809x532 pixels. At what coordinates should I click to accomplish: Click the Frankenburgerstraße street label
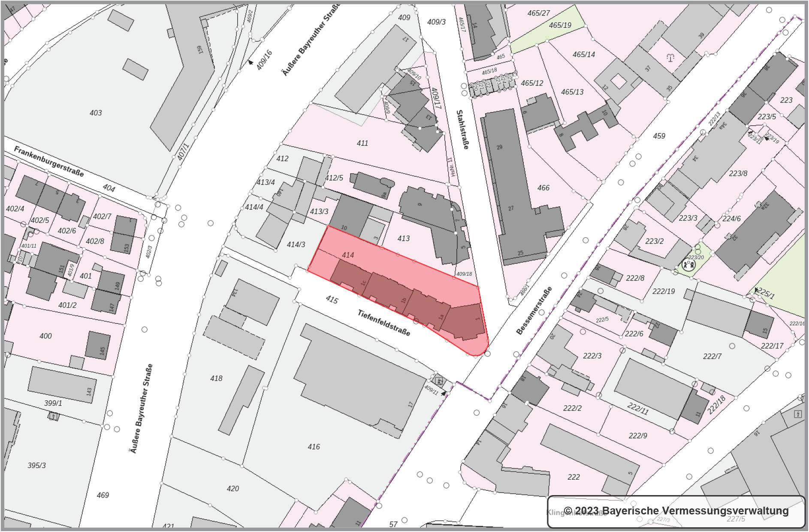49,161
